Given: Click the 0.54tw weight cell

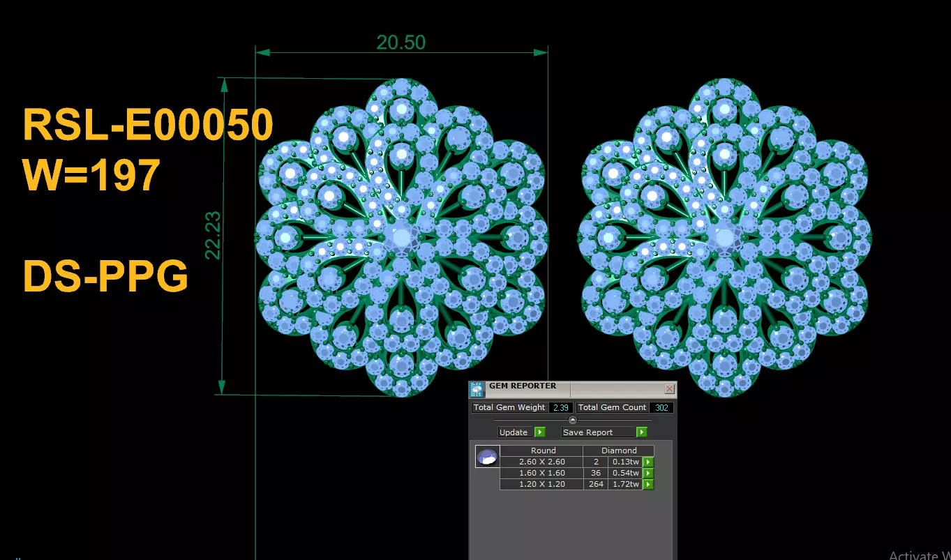Looking at the screenshot, I should click(625, 473).
